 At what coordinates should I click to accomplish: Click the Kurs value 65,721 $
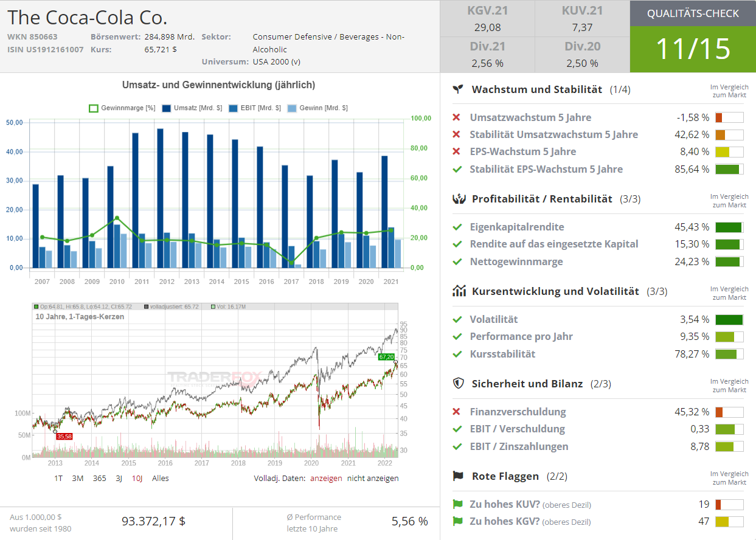click(x=161, y=49)
